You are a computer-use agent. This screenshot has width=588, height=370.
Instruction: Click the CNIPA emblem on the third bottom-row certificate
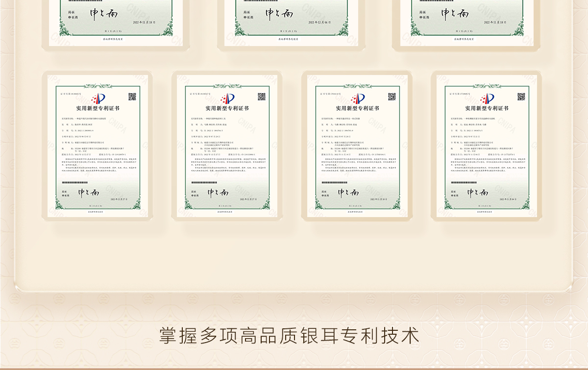coord(357,99)
